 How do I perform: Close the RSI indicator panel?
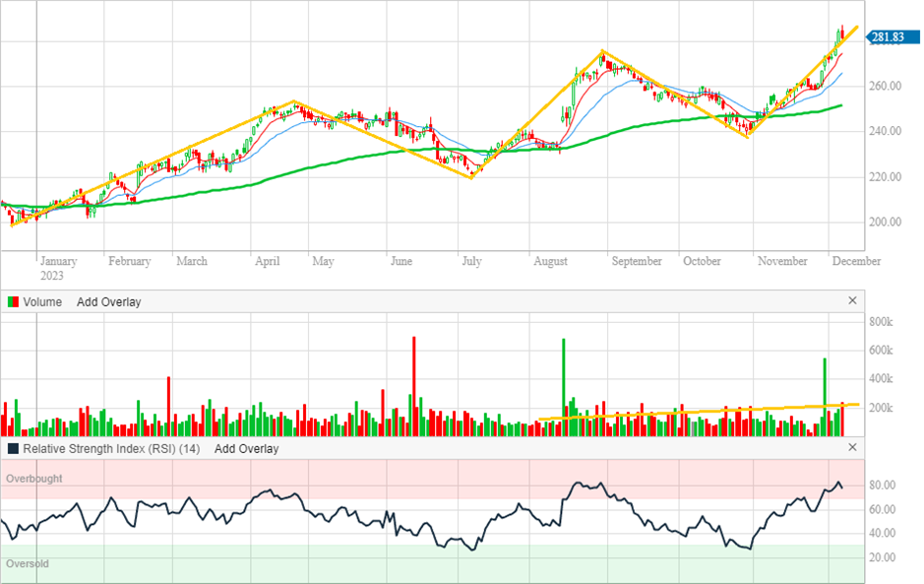pos(852,447)
